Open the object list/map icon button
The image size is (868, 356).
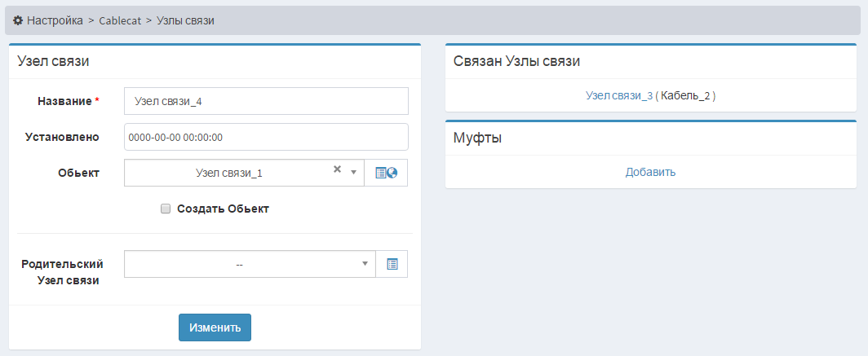(x=387, y=173)
